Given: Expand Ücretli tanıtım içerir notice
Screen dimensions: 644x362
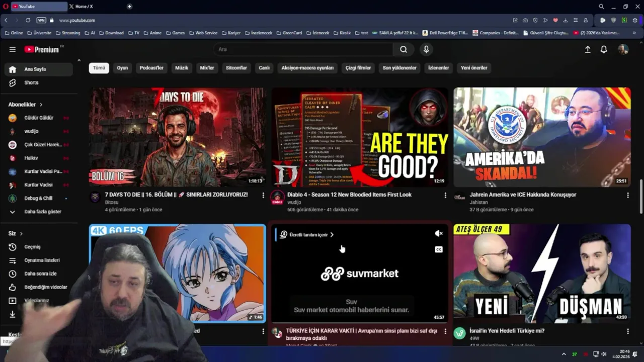Looking at the screenshot, I should [x=307, y=235].
